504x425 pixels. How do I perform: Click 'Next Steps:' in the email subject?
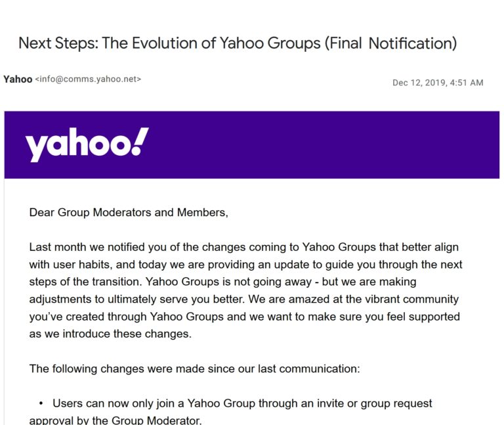58,43
